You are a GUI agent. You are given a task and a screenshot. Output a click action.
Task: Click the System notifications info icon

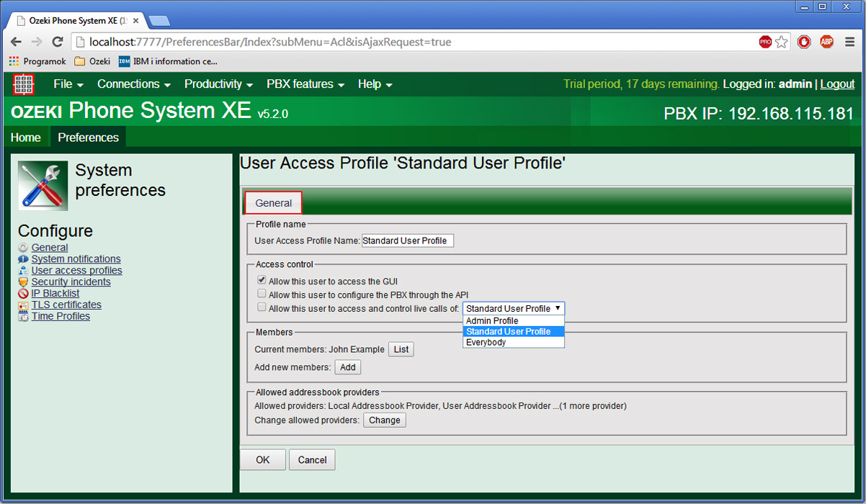click(x=23, y=259)
